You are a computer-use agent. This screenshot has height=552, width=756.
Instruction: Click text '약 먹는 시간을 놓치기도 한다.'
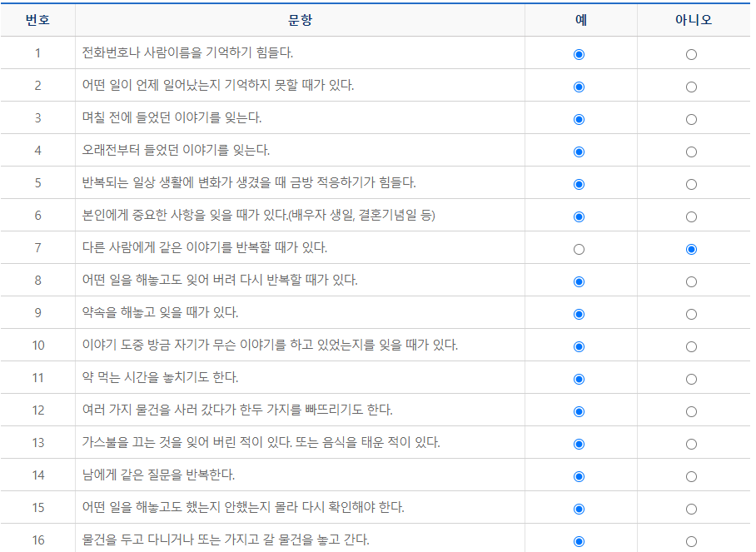pyautogui.click(x=160, y=377)
